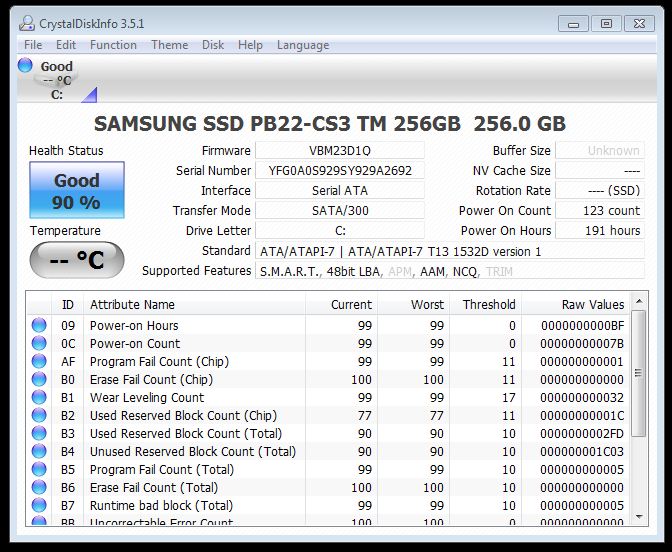Image resolution: width=672 pixels, height=552 pixels.
Task: Close the CrystalDiskInfo window
Action: pyautogui.click(x=639, y=24)
